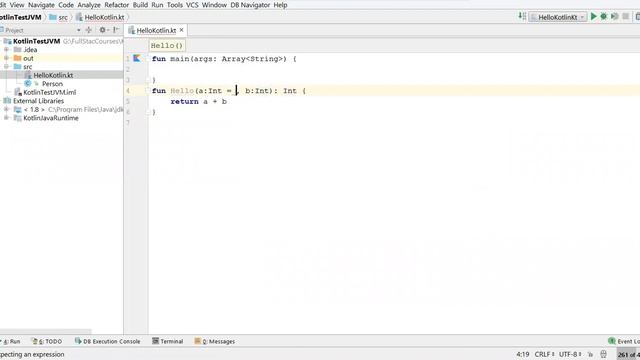Open the TODO tool window button
Screen dimensions: 640x360
pyautogui.click(x=47, y=341)
